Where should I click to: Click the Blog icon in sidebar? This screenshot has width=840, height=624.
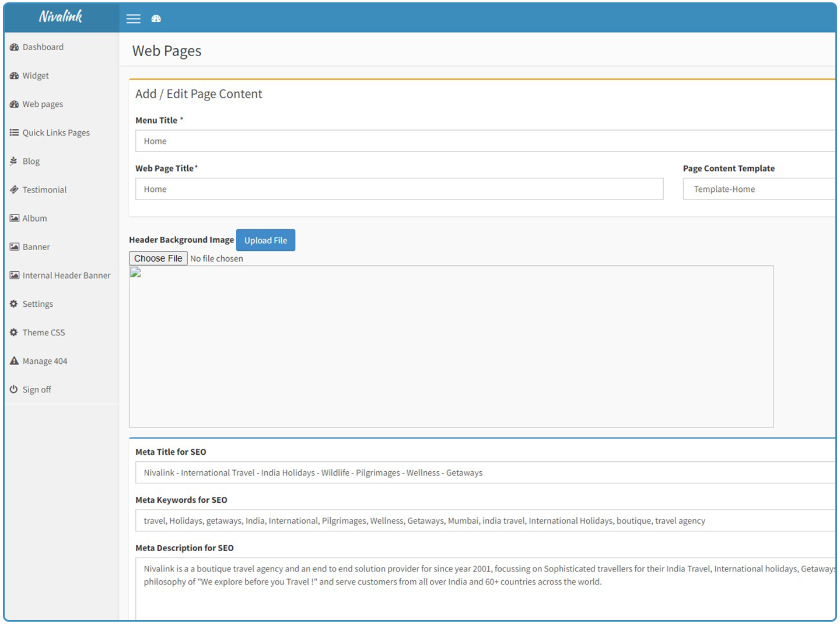coord(14,161)
